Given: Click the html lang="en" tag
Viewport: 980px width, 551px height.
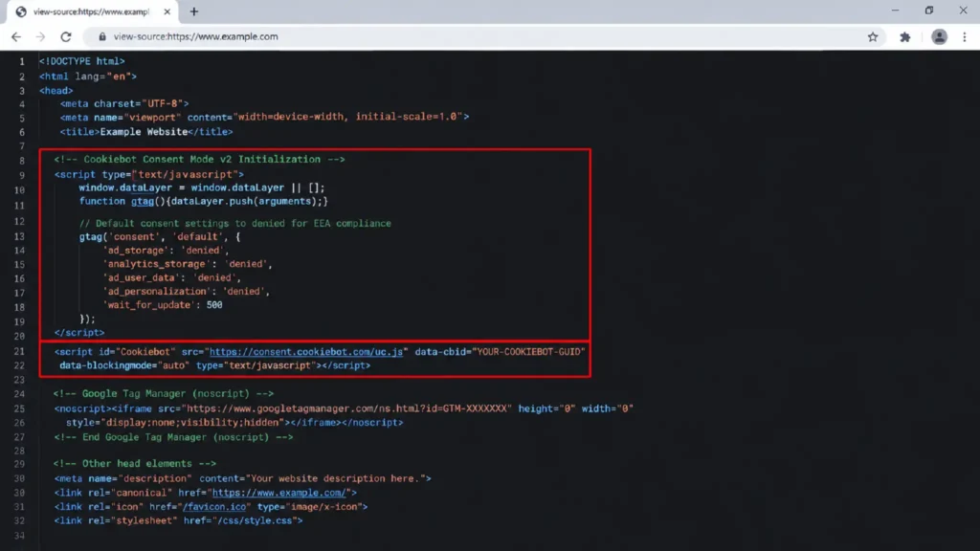Looking at the screenshot, I should 87,77.
